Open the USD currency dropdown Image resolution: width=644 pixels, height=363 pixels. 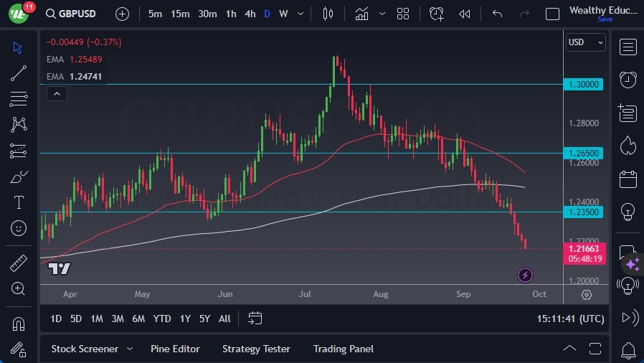pos(585,42)
